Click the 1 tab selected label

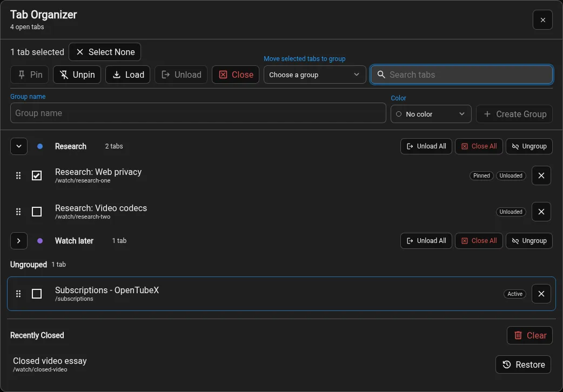coord(37,52)
